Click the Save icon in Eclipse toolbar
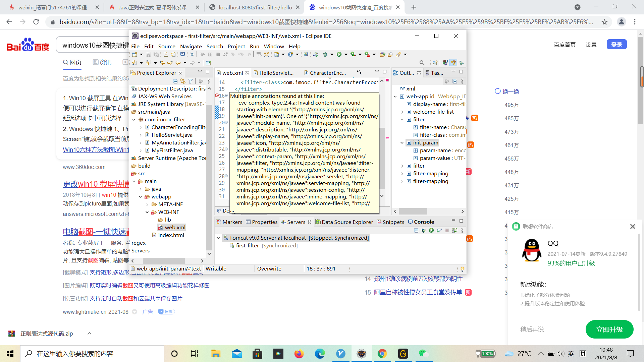Image resolution: width=644 pixels, height=362 pixels. 148,54
